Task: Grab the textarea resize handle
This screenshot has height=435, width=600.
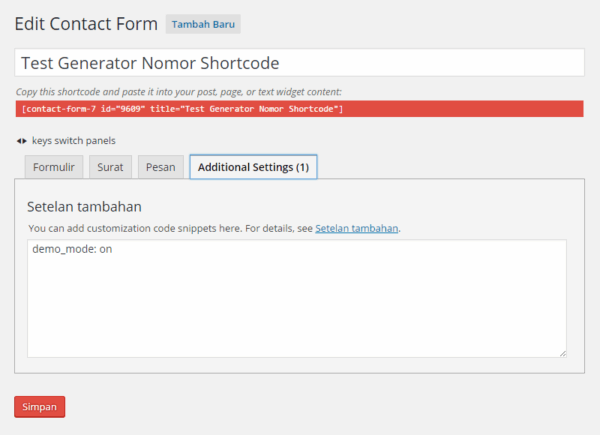Action: pos(563,354)
